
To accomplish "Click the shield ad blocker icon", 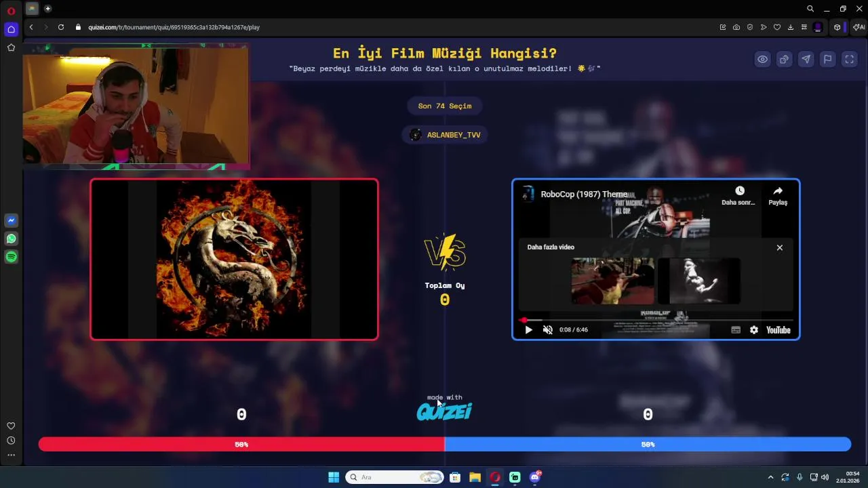I will (750, 27).
